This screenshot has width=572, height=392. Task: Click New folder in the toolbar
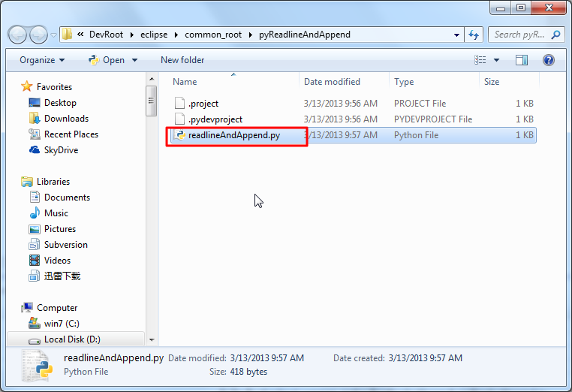182,60
